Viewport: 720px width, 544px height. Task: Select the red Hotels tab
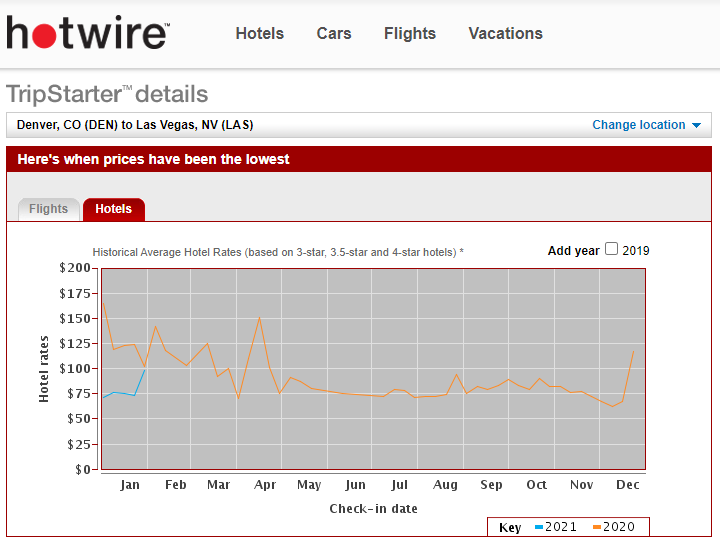point(114,209)
